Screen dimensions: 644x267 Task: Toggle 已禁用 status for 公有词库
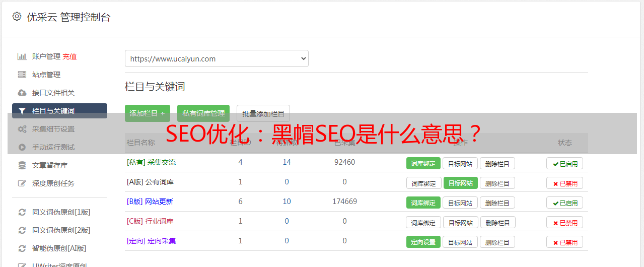click(x=565, y=183)
